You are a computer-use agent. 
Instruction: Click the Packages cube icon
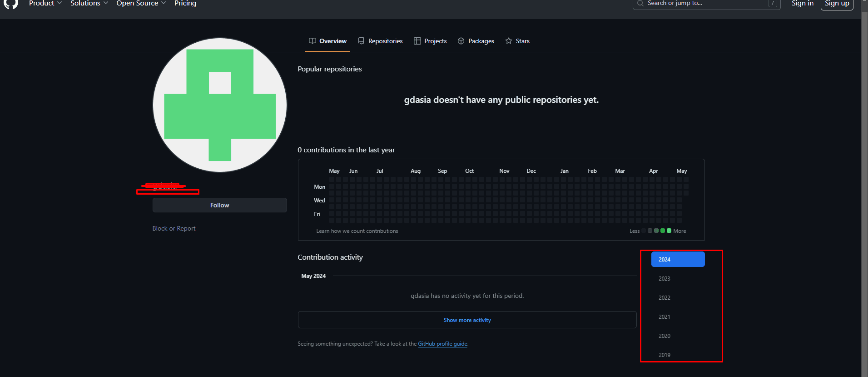pos(461,41)
